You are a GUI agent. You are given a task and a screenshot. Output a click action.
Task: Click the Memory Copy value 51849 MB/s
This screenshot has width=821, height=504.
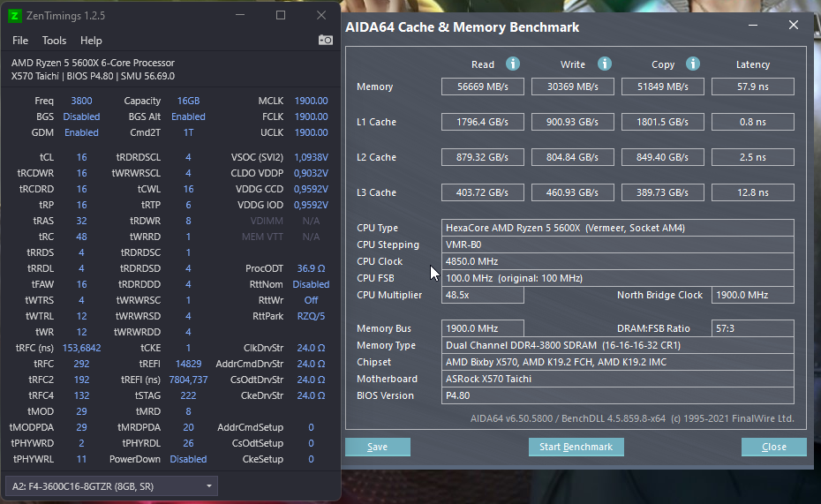[x=663, y=87]
